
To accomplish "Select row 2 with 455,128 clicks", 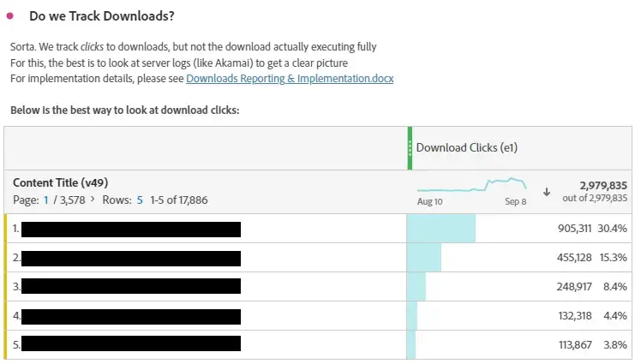I will coord(318,258).
